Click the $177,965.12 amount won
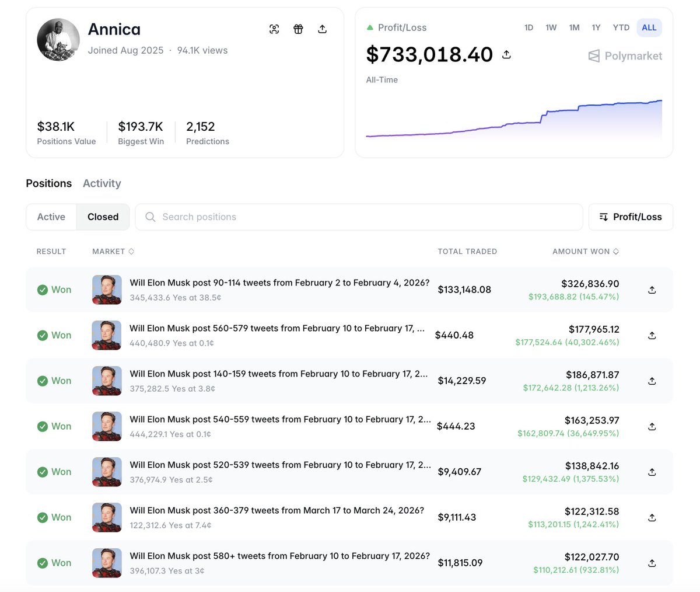Viewport: 700px width, 592px height. pyautogui.click(x=594, y=329)
